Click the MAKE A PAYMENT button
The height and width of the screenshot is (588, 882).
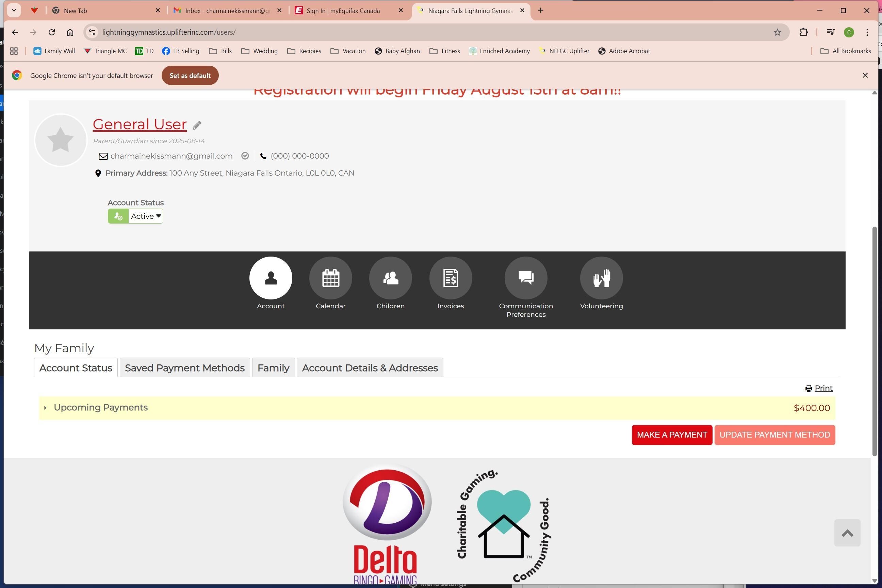click(x=672, y=435)
